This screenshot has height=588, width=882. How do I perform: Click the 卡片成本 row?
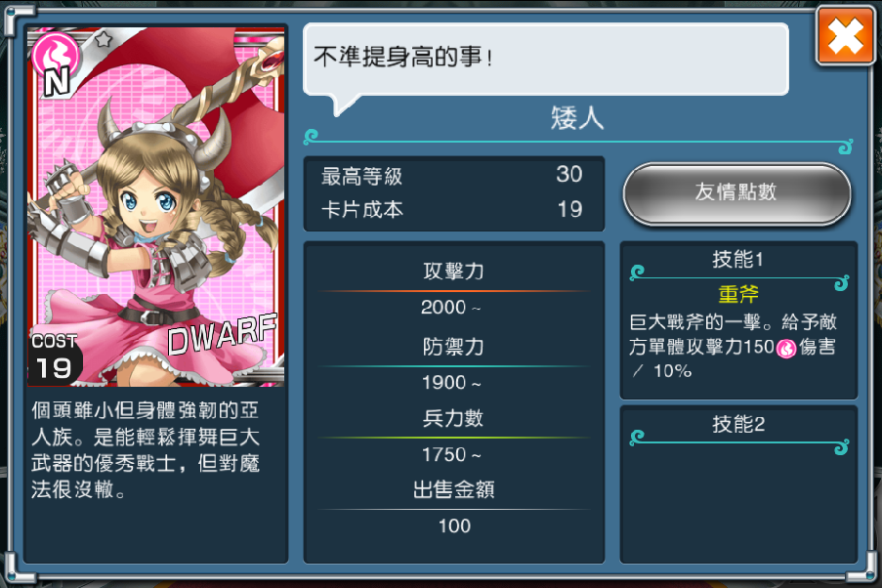(453, 209)
